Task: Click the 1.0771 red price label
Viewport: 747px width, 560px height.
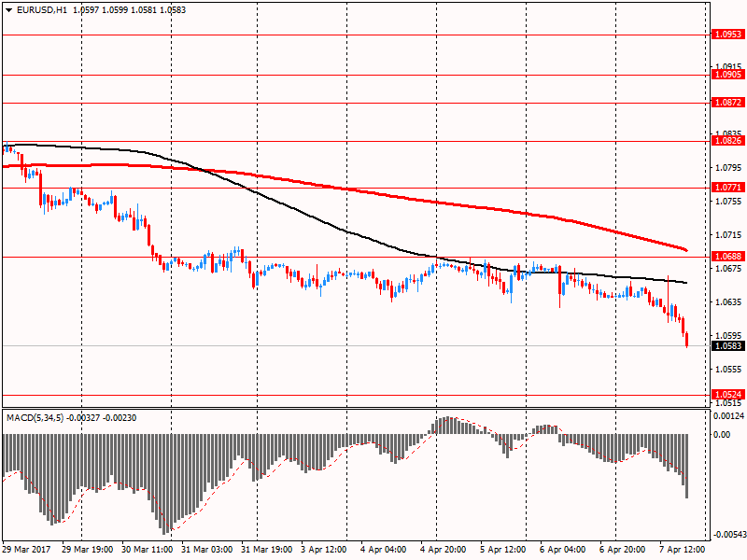Action: [x=728, y=188]
